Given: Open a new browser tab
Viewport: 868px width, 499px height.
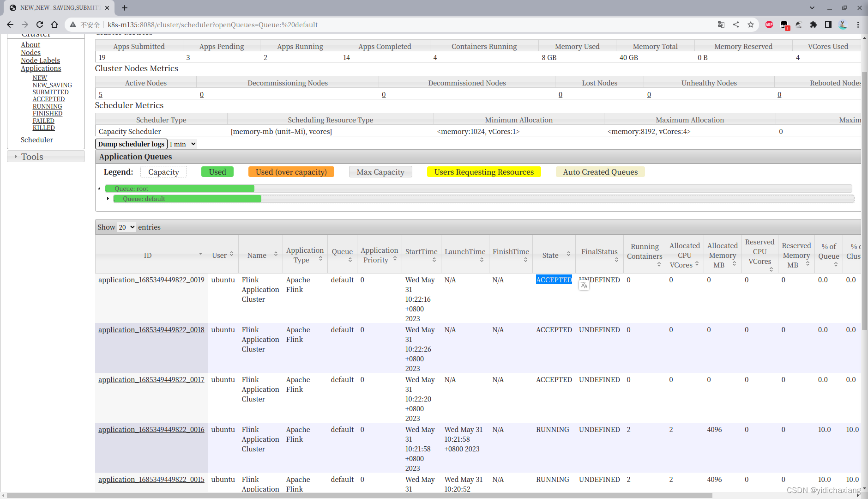Looking at the screenshot, I should click(x=125, y=8).
